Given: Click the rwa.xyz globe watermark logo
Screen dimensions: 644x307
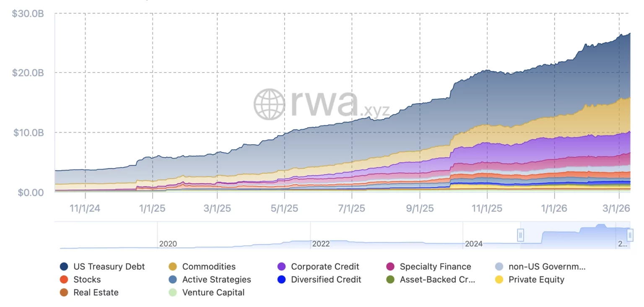Looking at the screenshot, I should pos(270,104).
